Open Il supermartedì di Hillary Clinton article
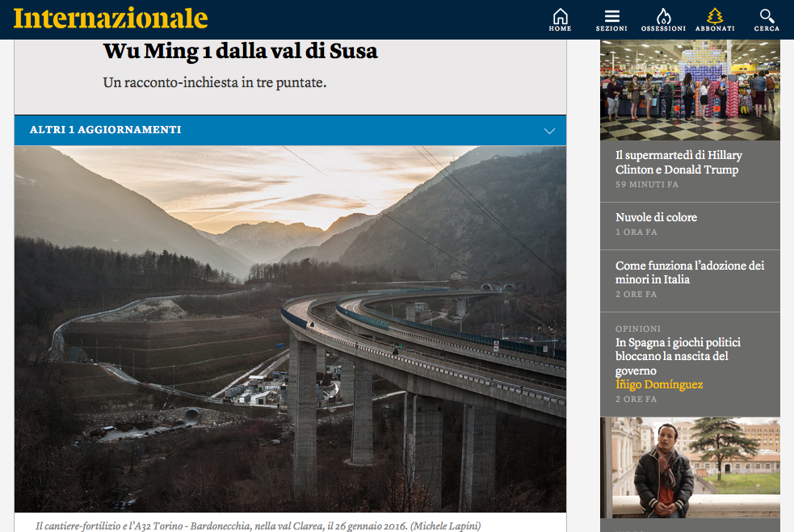This screenshot has width=794, height=532. (678, 162)
